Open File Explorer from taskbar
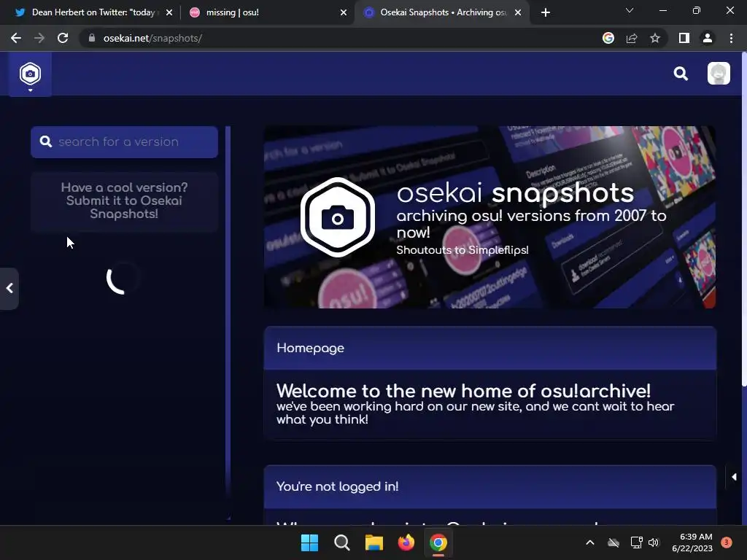 point(374,542)
